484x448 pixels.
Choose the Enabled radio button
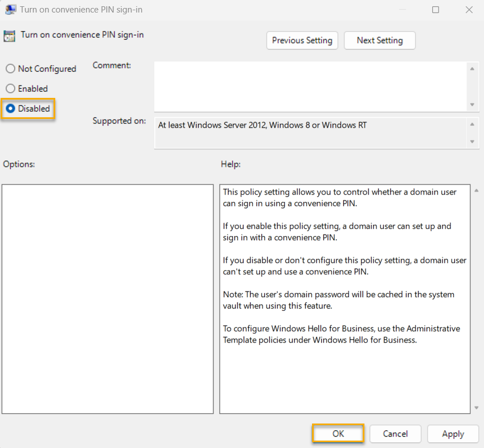(10, 89)
